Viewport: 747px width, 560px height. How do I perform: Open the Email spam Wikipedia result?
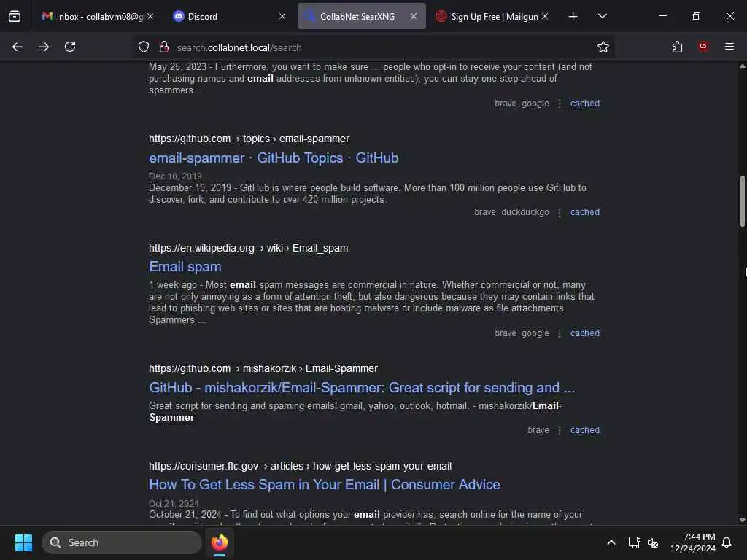[x=185, y=267]
